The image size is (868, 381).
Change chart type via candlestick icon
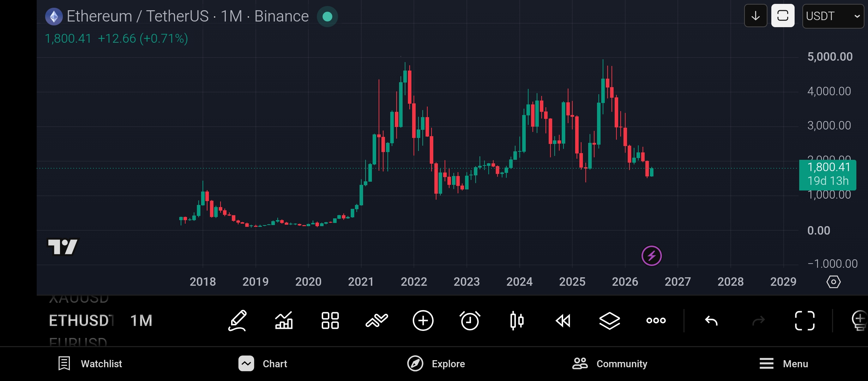[x=517, y=321]
